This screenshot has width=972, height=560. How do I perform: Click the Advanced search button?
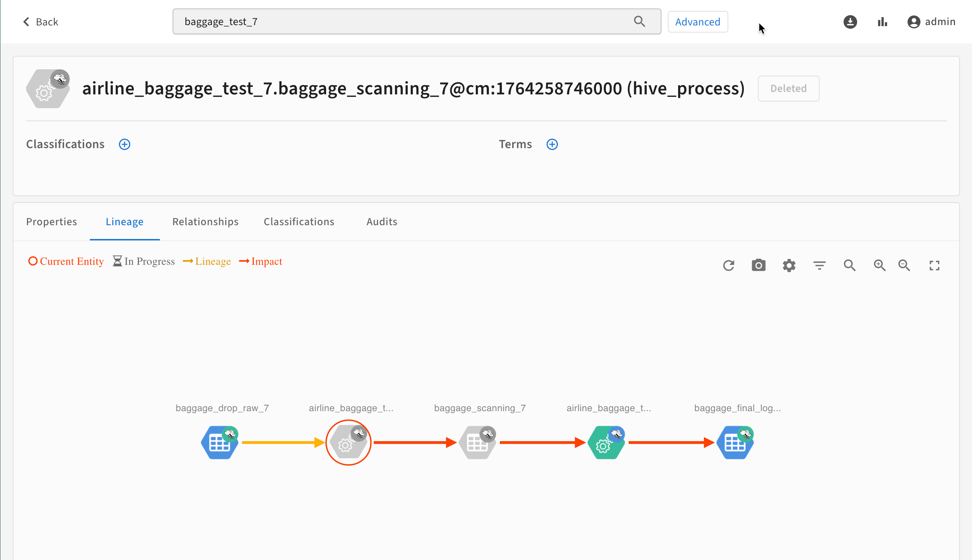pos(697,22)
